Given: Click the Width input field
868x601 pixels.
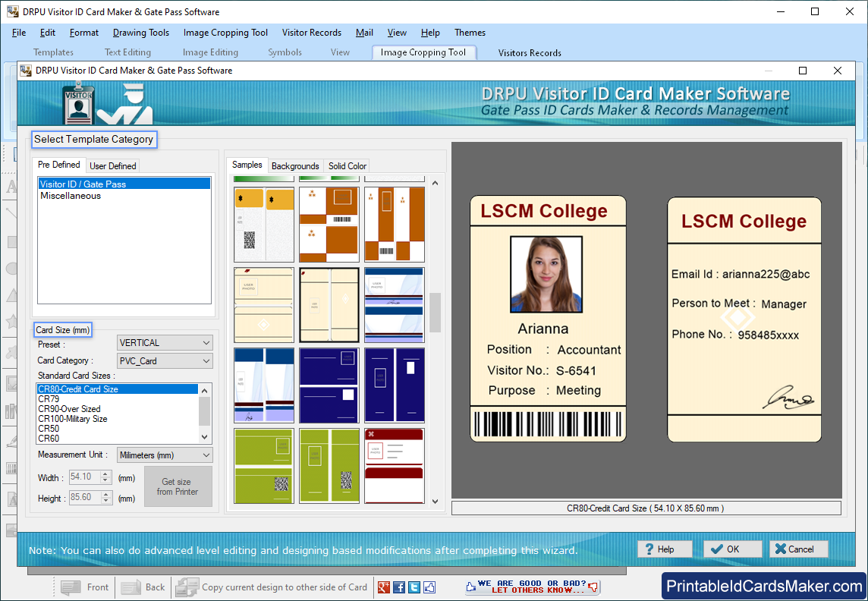Looking at the screenshot, I should 85,477.
